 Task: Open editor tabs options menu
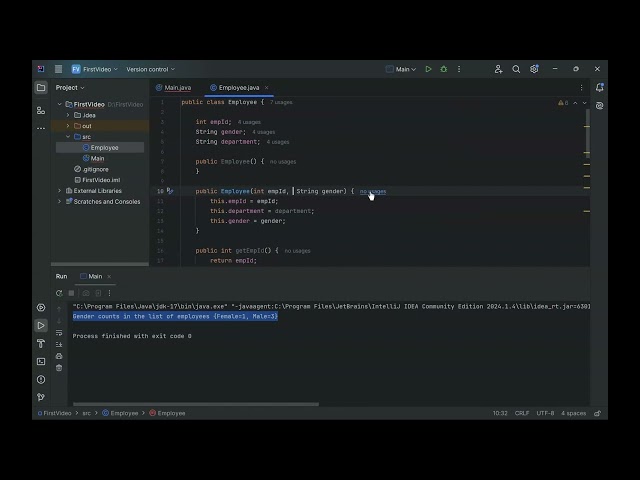pyautogui.click(x=581, y=87)
